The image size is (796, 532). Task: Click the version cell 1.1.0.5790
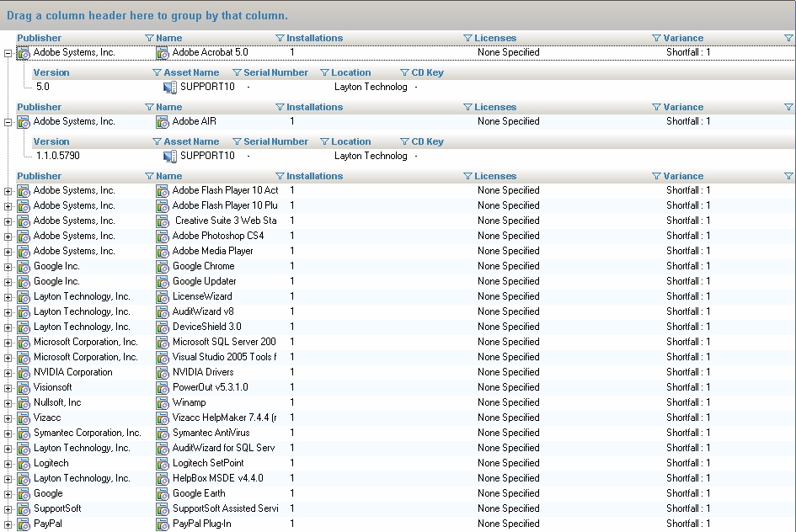[58, 156]
